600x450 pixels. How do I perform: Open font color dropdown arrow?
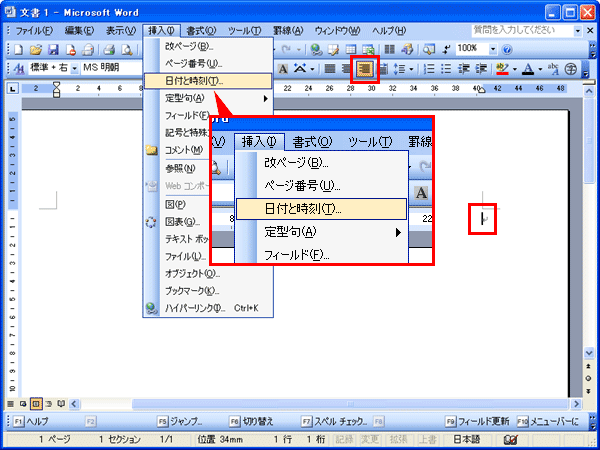pyautogui.click(x=540, y=69)
